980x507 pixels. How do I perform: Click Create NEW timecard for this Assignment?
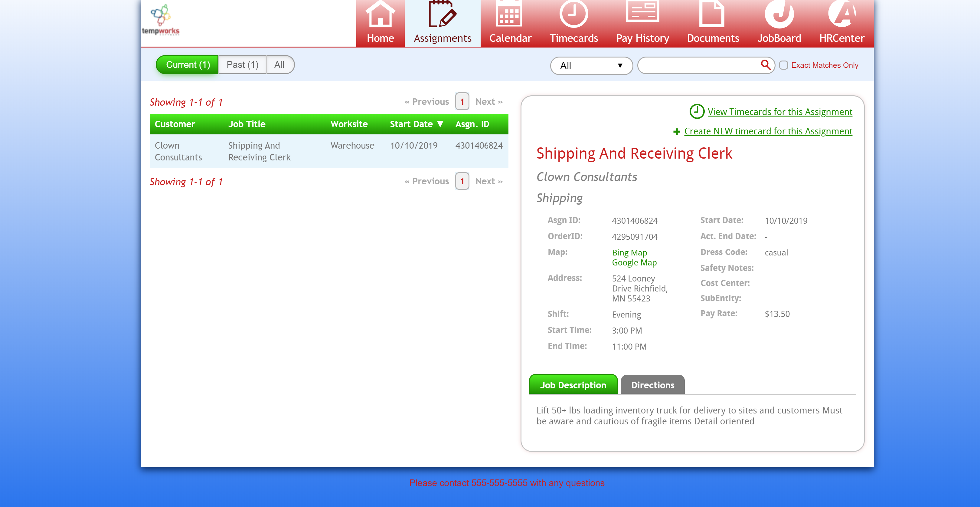(768, 131)
